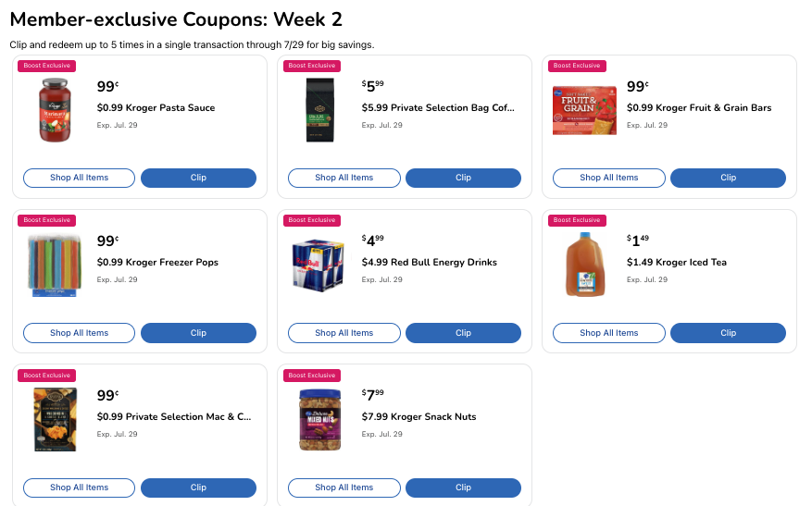
Task: Shop All Items for Fruit & Grain Bars
Action: [608, 178]
